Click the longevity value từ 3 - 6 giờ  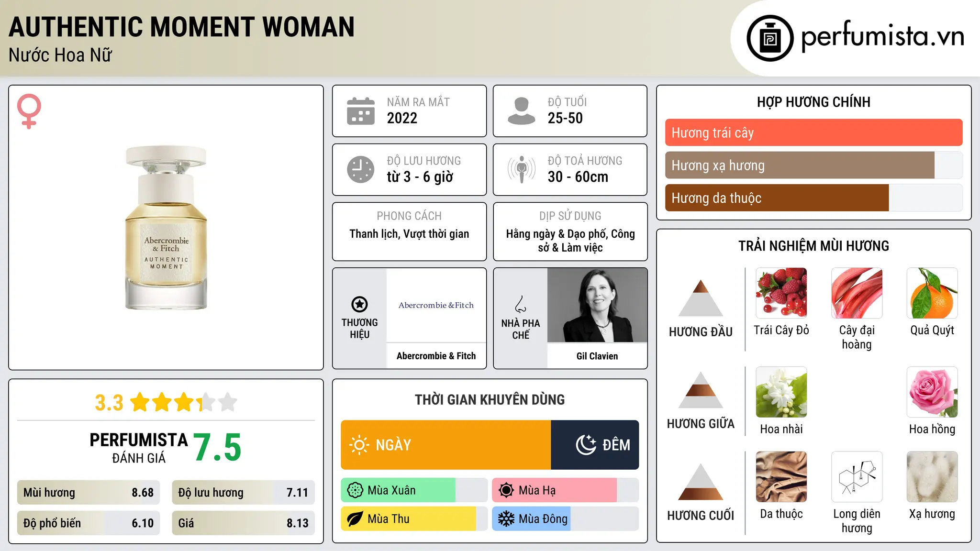pyautogui.click(x=420, y=177)
